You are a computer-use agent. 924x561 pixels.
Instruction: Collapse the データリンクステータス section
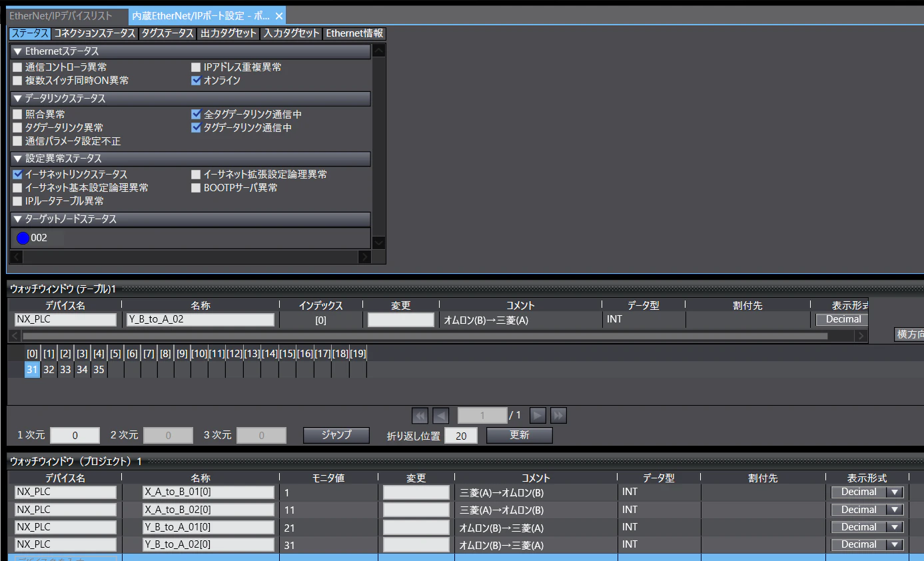point(18,99)
